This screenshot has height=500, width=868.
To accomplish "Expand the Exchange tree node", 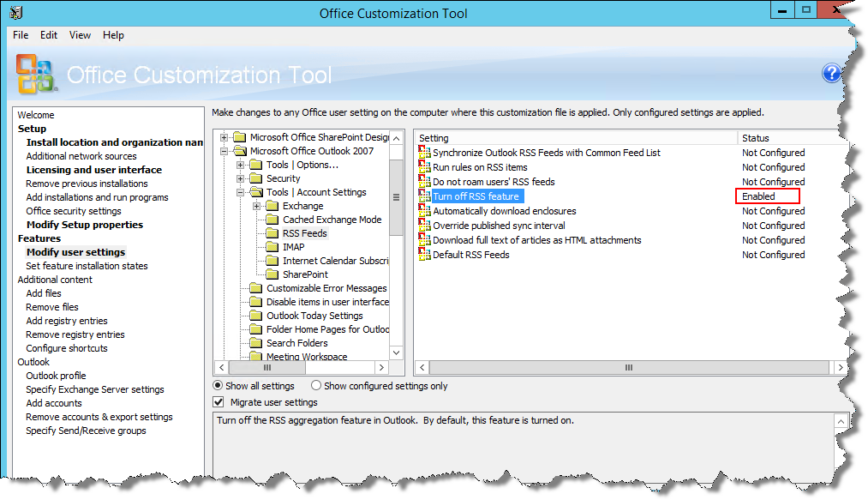I will click(256, 206).
